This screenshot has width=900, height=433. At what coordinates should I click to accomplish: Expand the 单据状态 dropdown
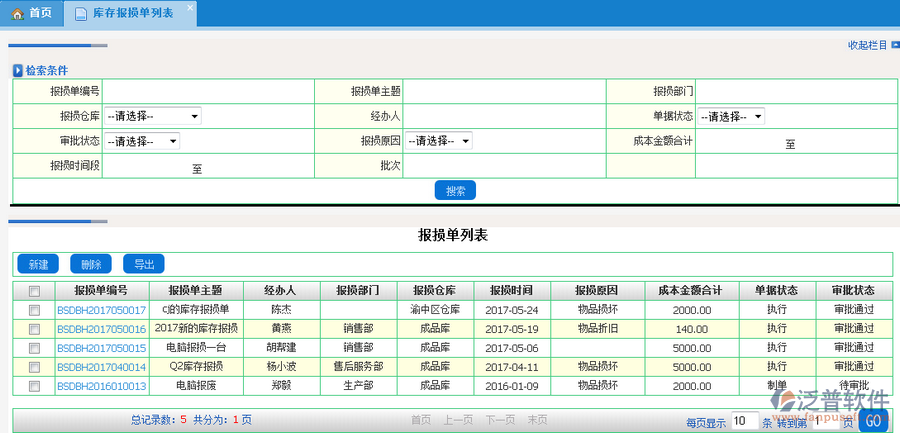click(731, 116)
